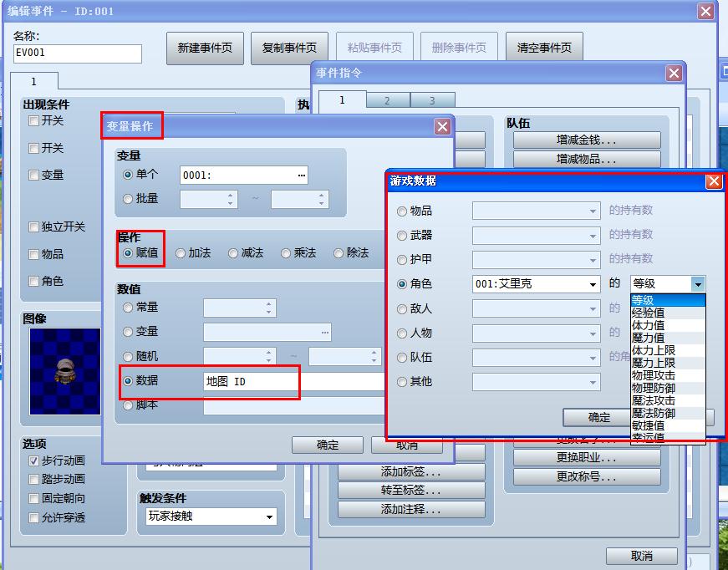The width and height of the screenshot is (728, 570).
Task: Click the 增减金钱... command button
Action: click(587, 140)
